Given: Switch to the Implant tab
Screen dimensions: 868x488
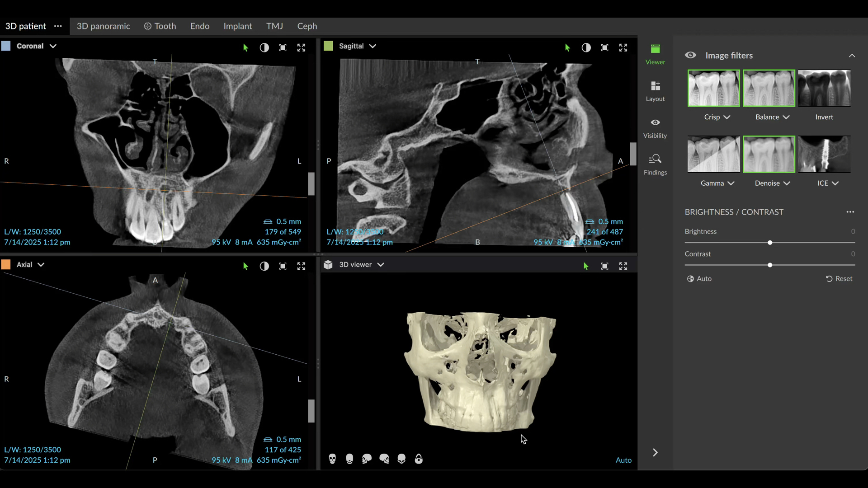Looking at the screenshot, I should coord(237,26).
